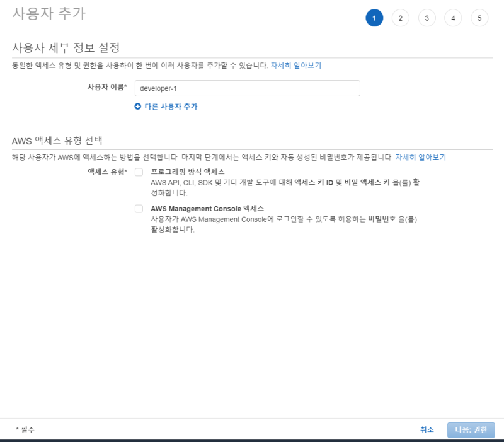This screenshot has height=442, width=504.
Task: Click the 사용자 이름* field label
Action: click(x=107, y=87)
